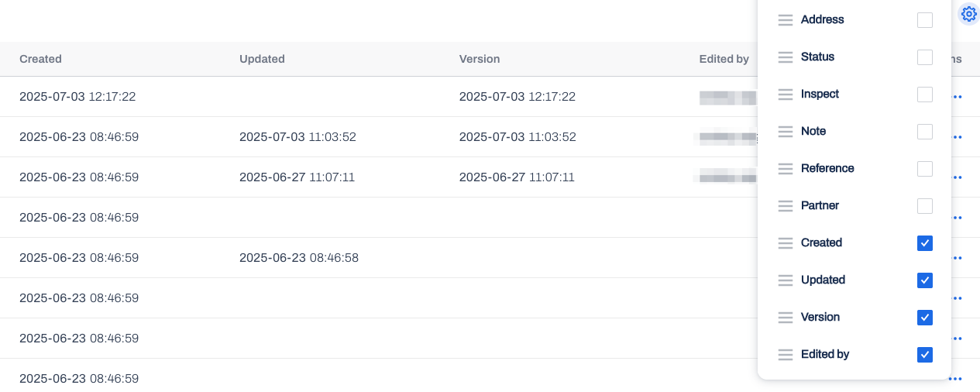The width and height of the screenshot is (980, 392).
Task: Click the reorder handle next to Created
Action: pyautogui.click(x=786, y=243)
